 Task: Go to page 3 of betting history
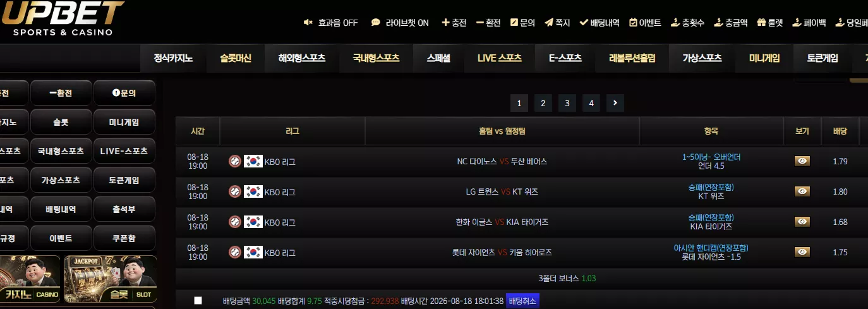click(x=567, y=103)
